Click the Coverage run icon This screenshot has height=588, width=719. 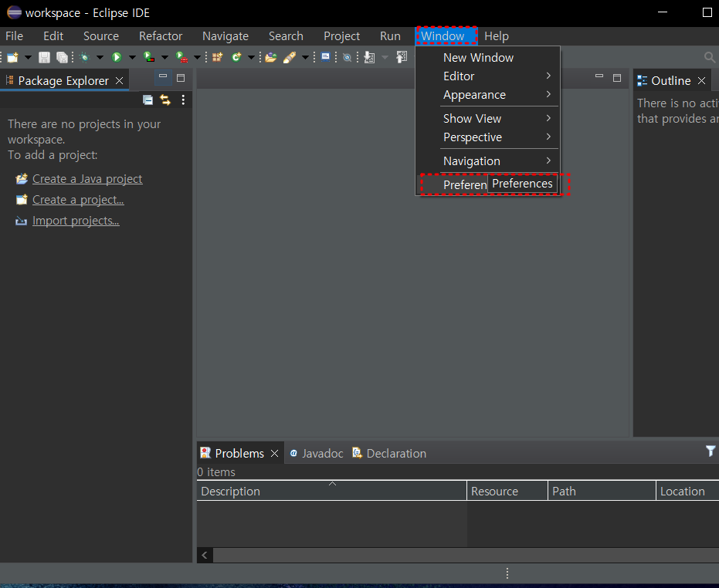point(149,57)
